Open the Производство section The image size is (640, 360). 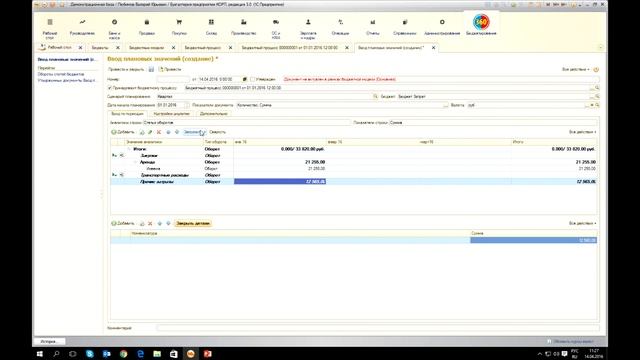pyautogui.click(x=244, y=27)
